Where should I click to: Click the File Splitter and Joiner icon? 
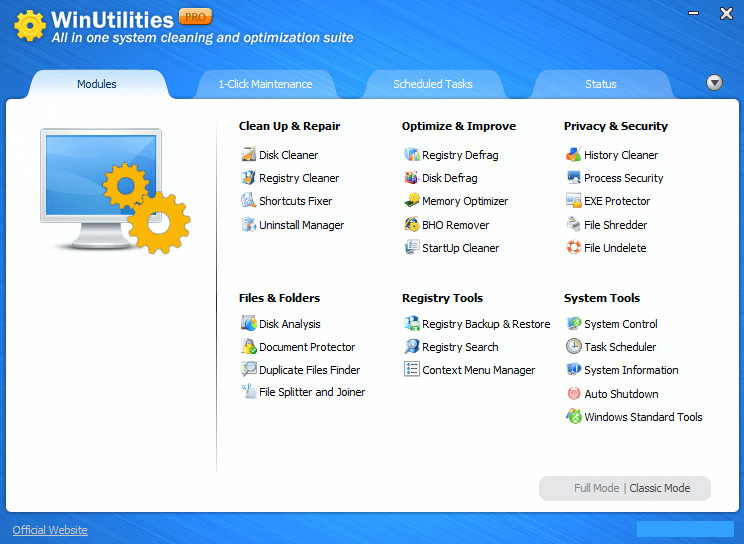249,392
